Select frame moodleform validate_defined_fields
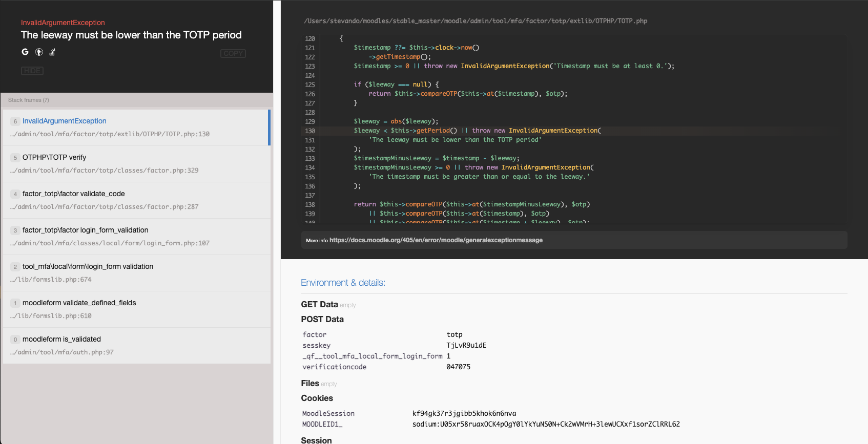Screen dimensions: 868x444 [137, 309]
